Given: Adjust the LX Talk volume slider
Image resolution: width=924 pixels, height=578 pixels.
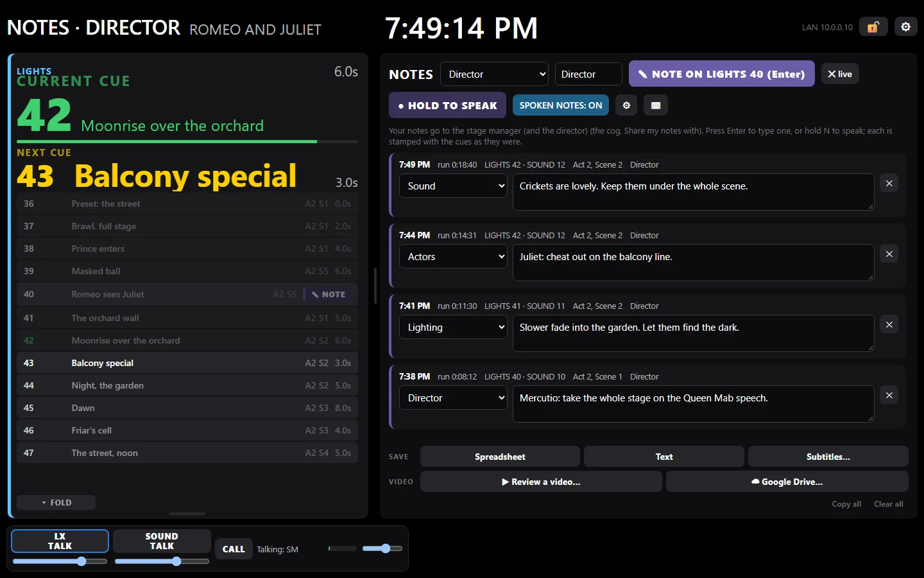Looking at the screenshot, I should (60, 561).
